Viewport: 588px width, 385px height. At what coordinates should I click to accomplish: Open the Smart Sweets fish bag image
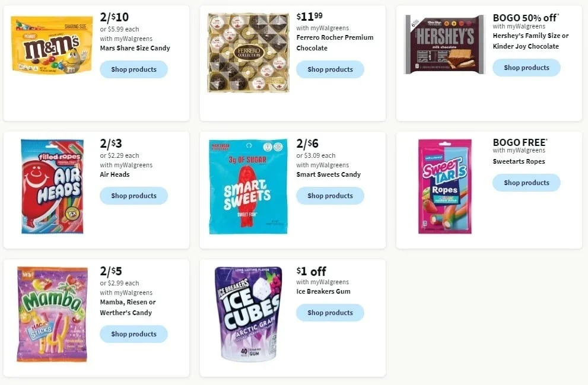click(248, 186)
